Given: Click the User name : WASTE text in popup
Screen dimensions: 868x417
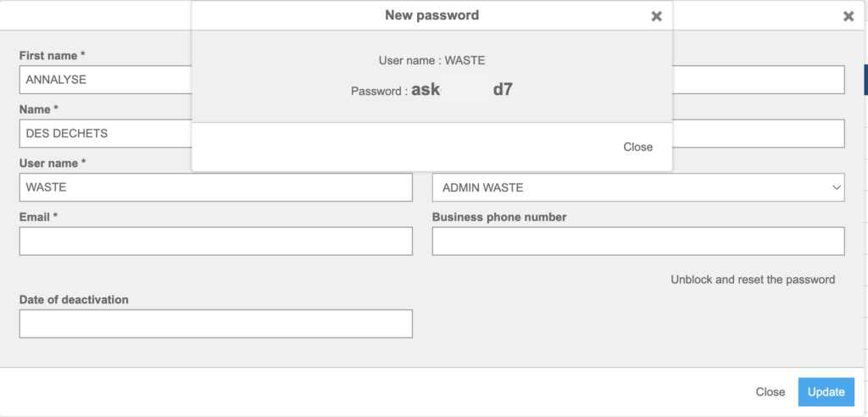Looking at the screenshot, I should [431, 60].
